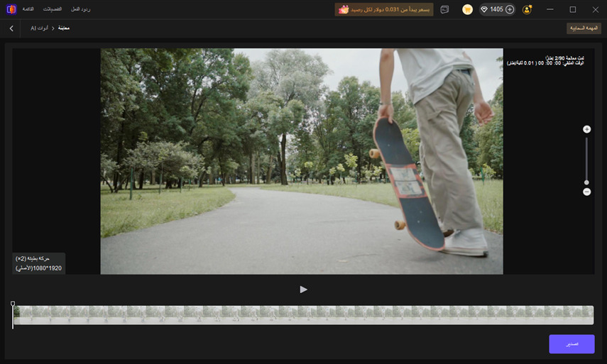607x364 pixels.
Task: Go to the أدوات AI breadcrumb link
Action: pyautogui.click(x=40, y=28)
